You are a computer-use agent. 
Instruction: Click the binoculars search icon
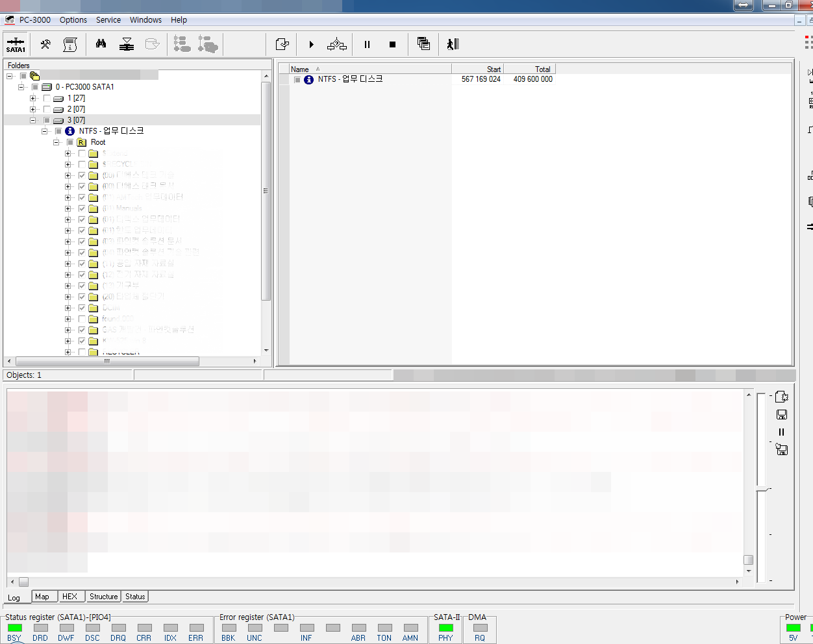point(101,44)
